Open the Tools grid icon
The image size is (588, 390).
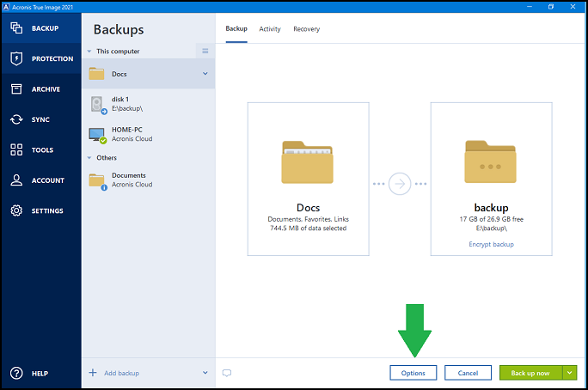pyautogui.click(x=16, y=149)
